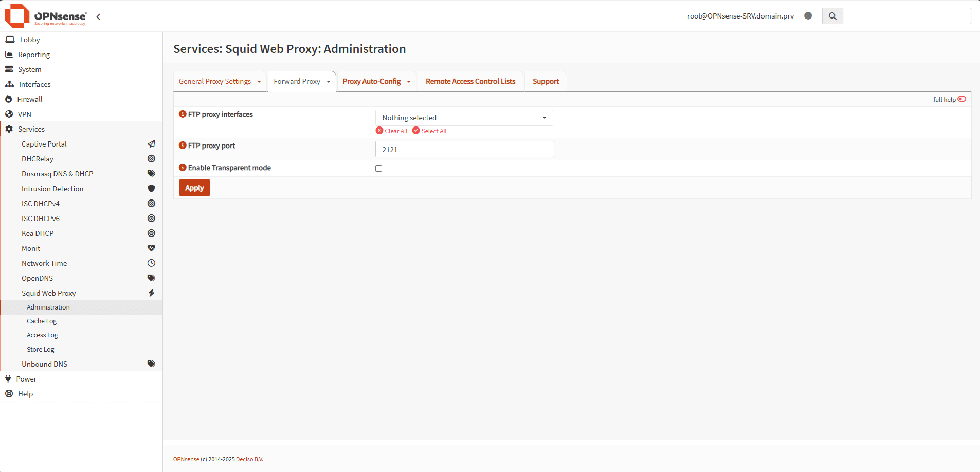Click the Lobby laptop icon
Screen dimensions: 980x472
(10, 40)
